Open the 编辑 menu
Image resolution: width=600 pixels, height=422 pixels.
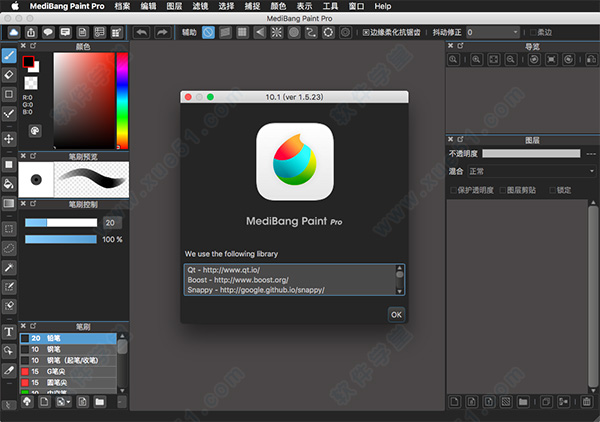(148, 6)
